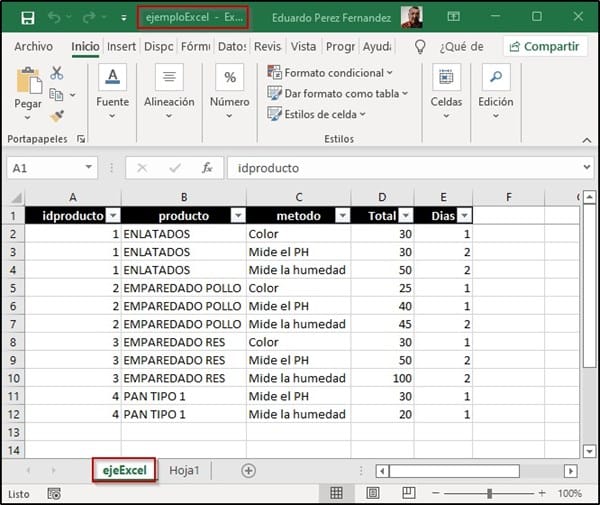
Task: Open filter dropdown on Total column
Action: 406,216
